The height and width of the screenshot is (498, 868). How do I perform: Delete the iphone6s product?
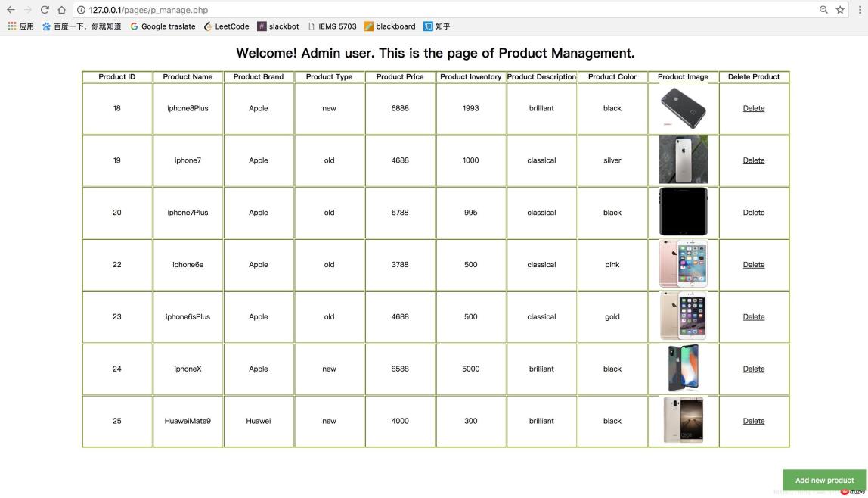(753, 265)
